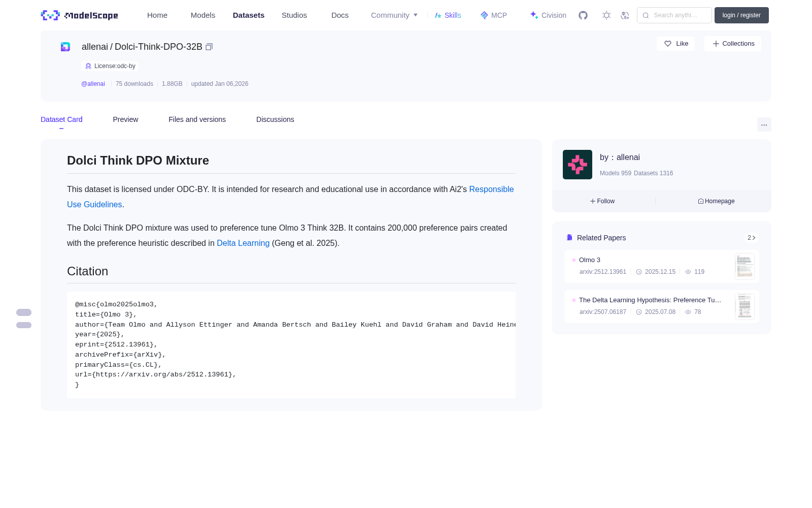Open Civision sparkle link
The height and width of the screenshot is (508, 812).
[548, 15]
